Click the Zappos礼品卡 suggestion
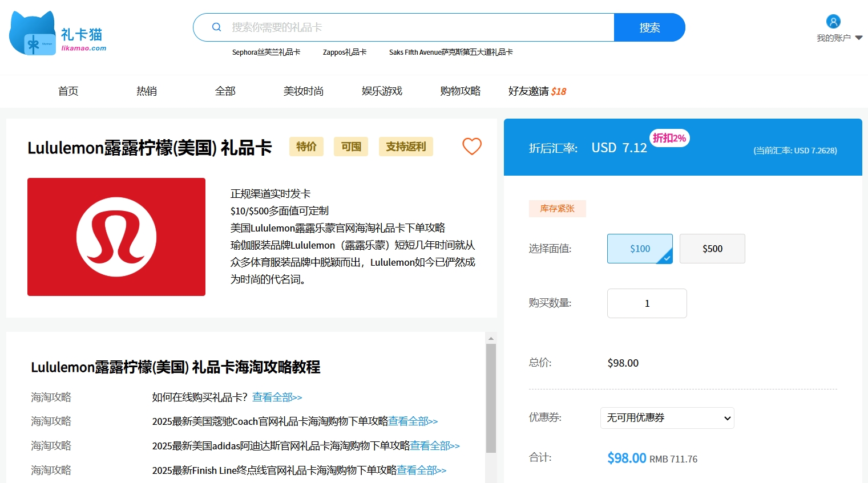Image resolution: width=868 pixels, height=483 pixels. click(x=345, y=52)
